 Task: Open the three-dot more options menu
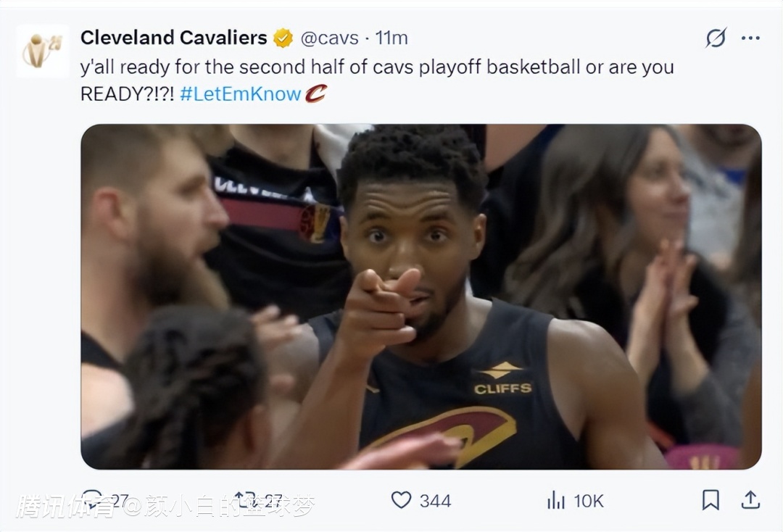click(750, 38)
